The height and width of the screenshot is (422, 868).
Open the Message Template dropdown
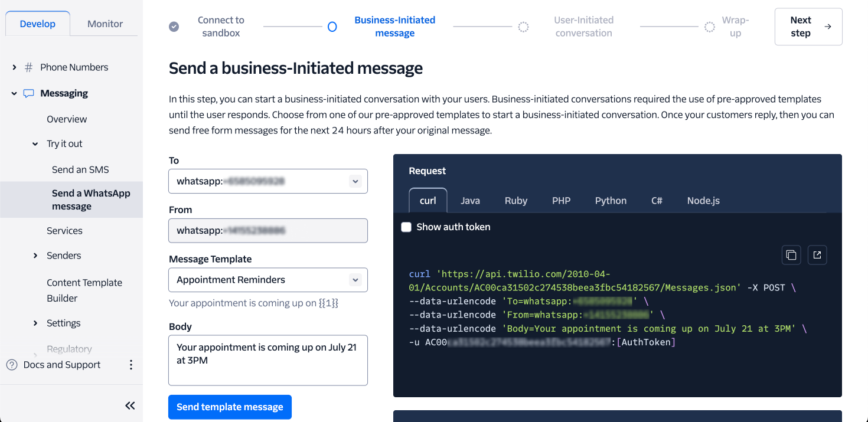[x=355, y=280]
